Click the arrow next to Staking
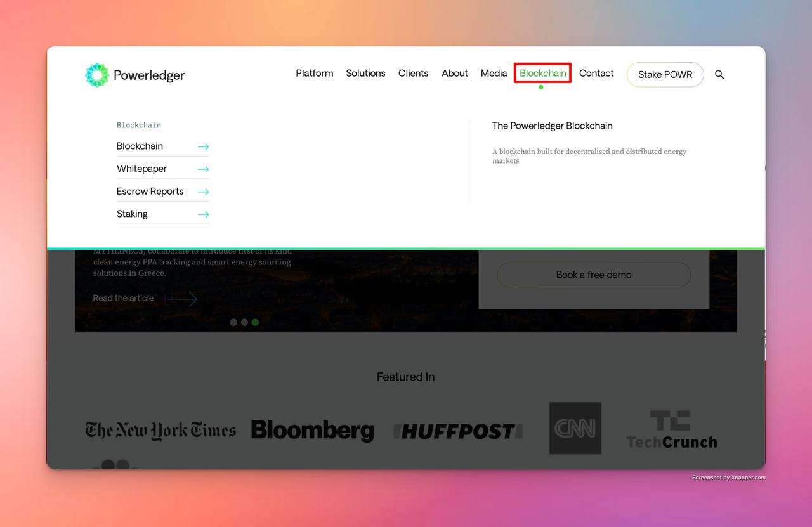Screen dimensions: 812x527 [203, 214]
